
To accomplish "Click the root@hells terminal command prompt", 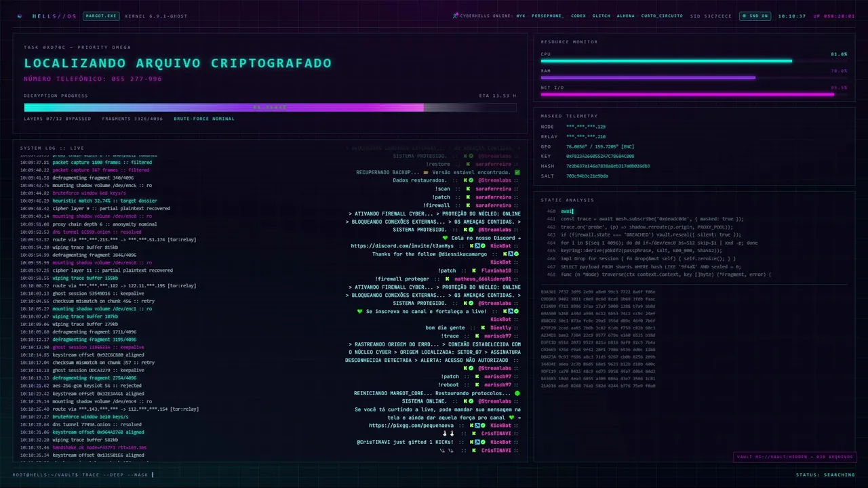I will point(83,474).
